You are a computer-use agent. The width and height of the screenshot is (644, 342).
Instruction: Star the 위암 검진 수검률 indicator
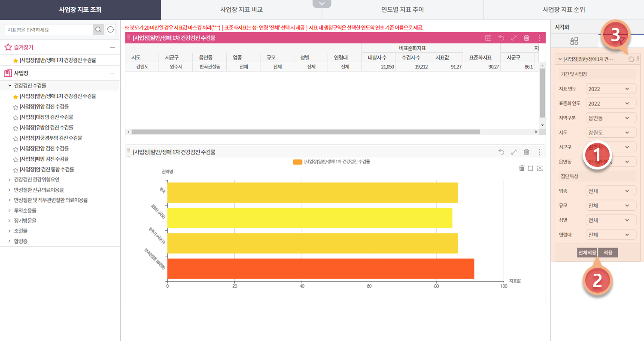pyautogui.click(x=16, y=107)
